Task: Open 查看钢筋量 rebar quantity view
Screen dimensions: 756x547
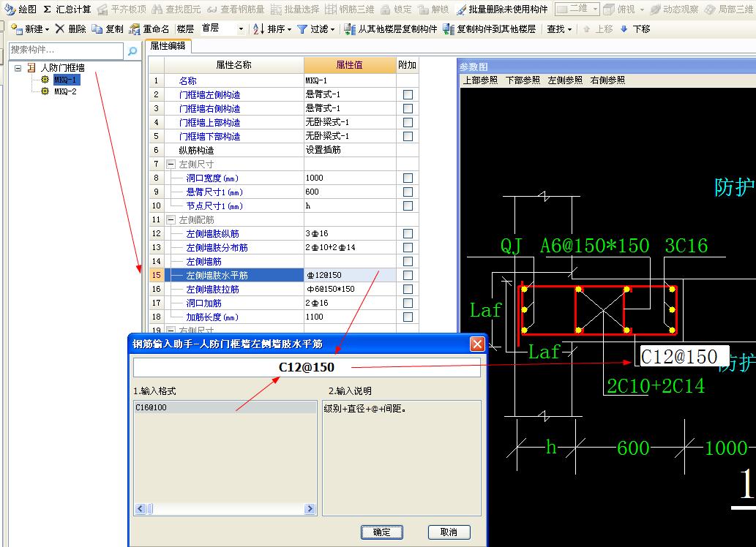Action: (x=236, y=10)
